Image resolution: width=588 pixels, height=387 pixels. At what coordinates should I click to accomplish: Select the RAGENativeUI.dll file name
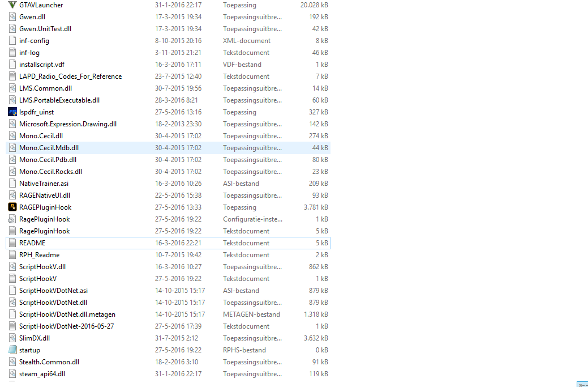45,195
